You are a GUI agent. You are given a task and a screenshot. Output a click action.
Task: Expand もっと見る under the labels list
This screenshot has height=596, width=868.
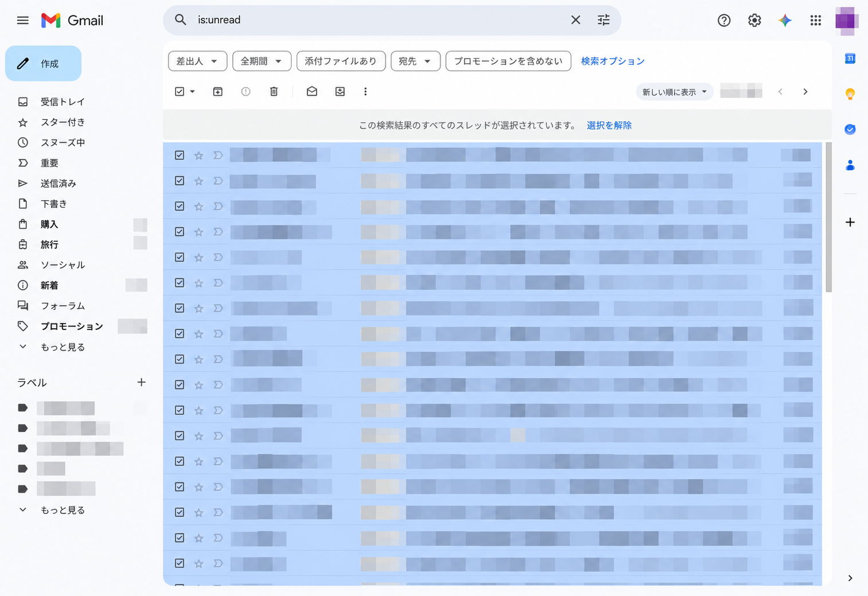(63, 510)
